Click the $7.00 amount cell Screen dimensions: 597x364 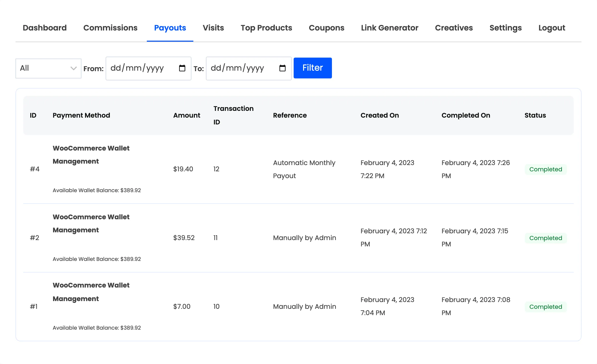182,306
